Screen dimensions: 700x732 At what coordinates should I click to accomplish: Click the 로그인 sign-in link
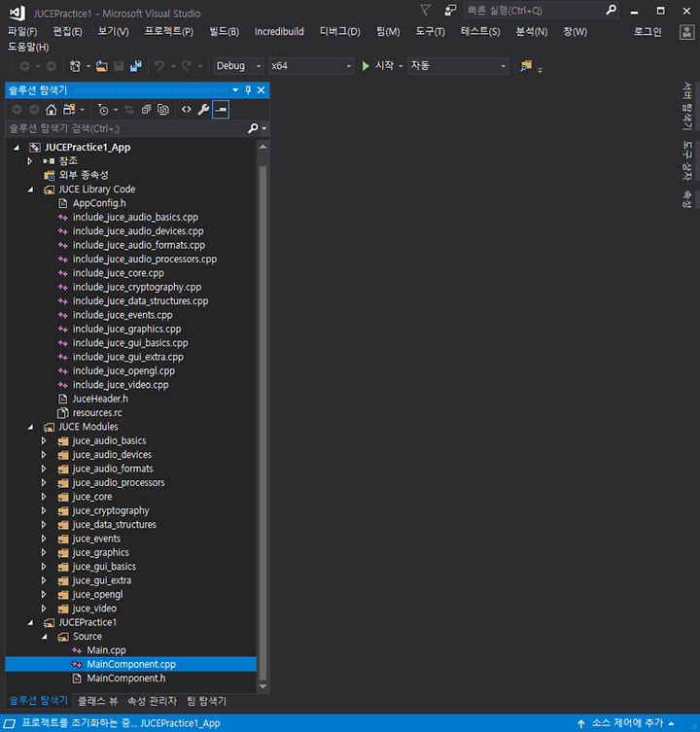(x=647, y=32)
